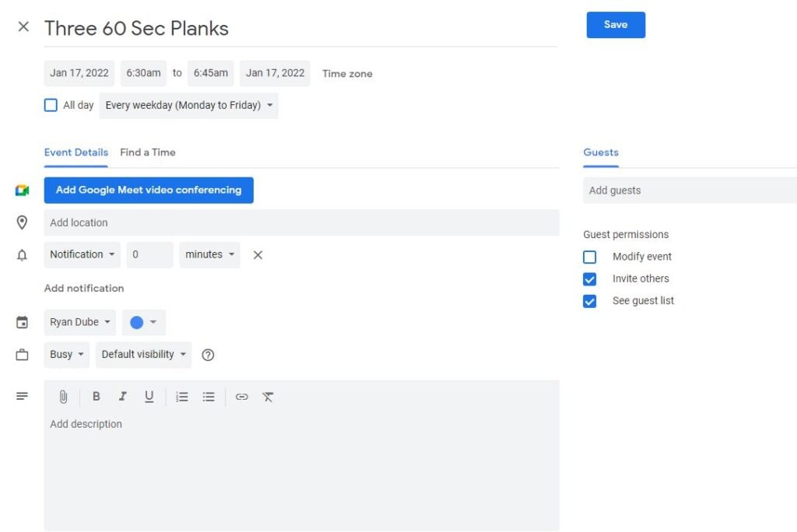Insert a numbered list

tap(182, 397)
